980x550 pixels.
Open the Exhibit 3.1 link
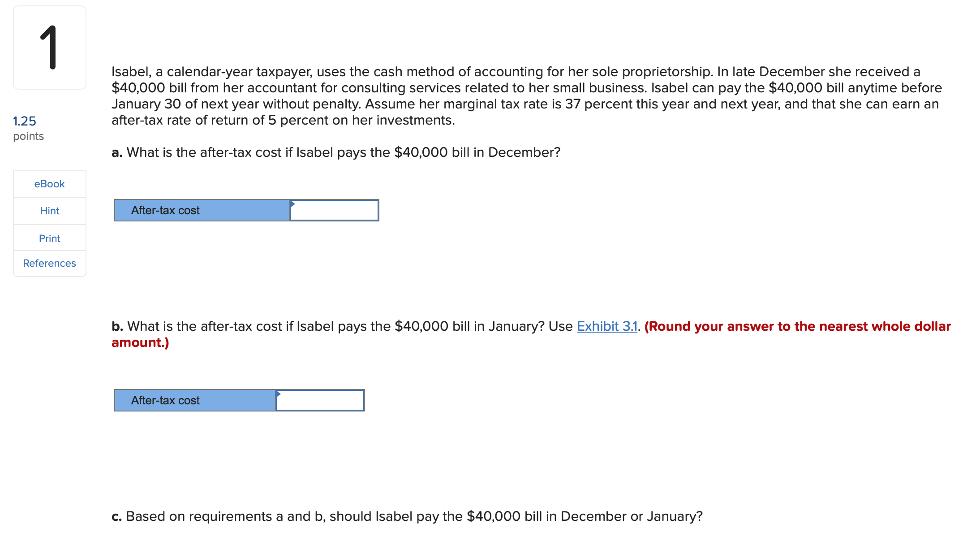pyautogui.click(x=607, y=326)
